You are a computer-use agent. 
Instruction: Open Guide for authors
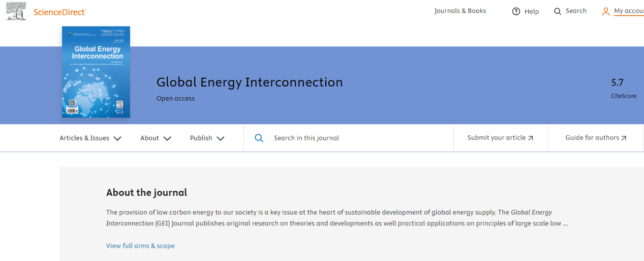tap(596, 138)
